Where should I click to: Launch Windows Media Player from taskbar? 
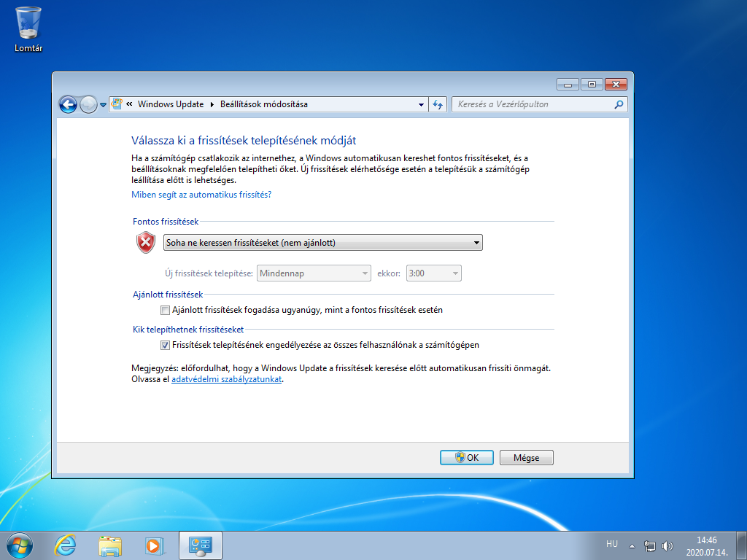(x=155, y=545)
